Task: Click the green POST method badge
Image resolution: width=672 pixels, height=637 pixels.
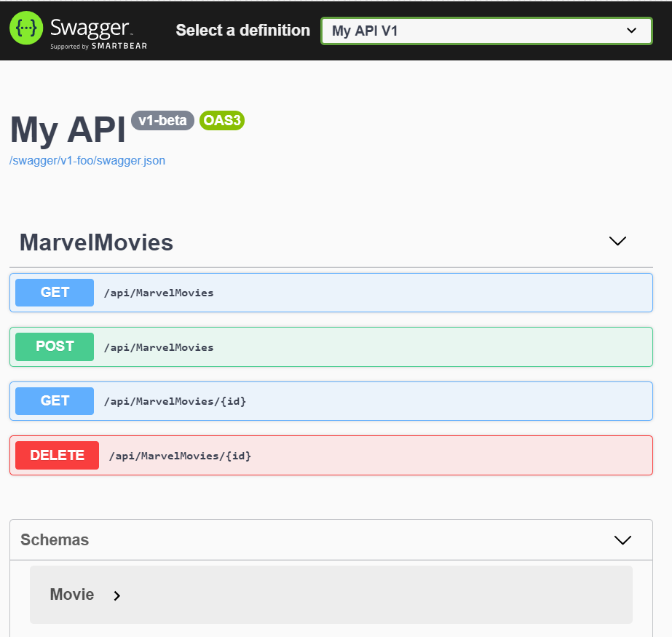Action: click(x=54, y=347)
